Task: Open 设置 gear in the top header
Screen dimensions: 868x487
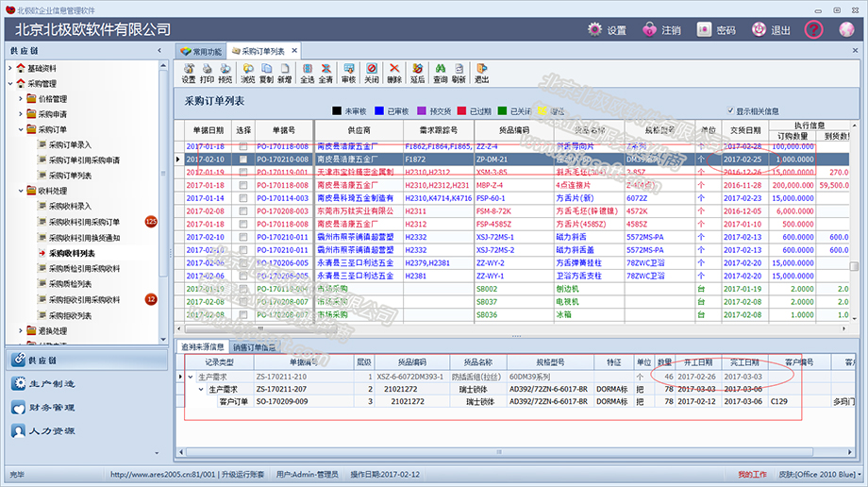Action: (607, 30)
